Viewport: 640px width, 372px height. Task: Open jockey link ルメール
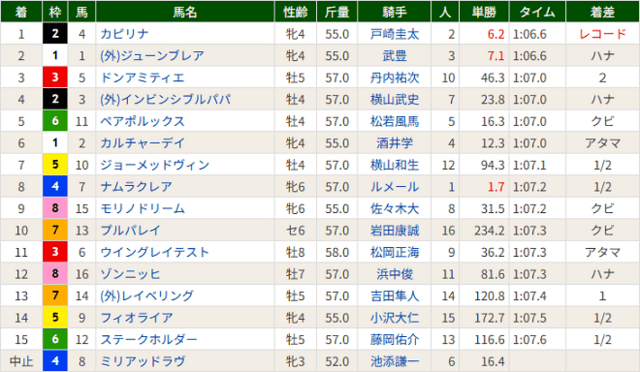(x=394, y=187)
